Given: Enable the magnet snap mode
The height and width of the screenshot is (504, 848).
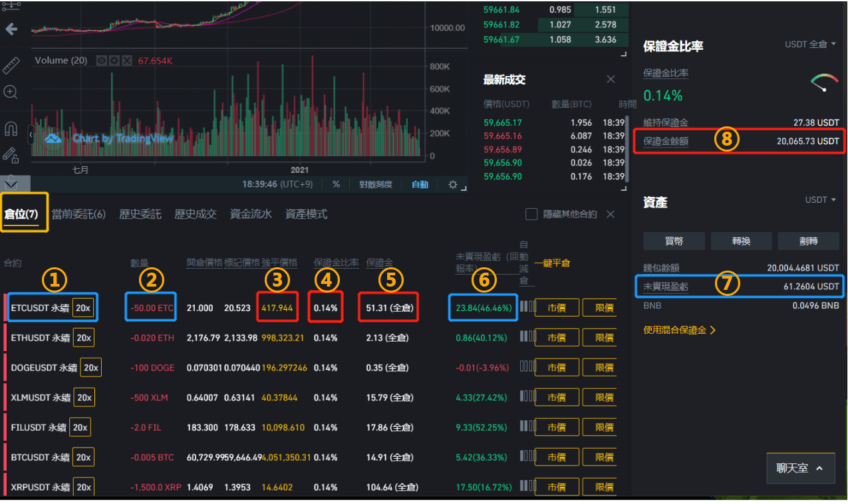Looking at the screenshot, I should pyautogui.click(x=11, y=128).
